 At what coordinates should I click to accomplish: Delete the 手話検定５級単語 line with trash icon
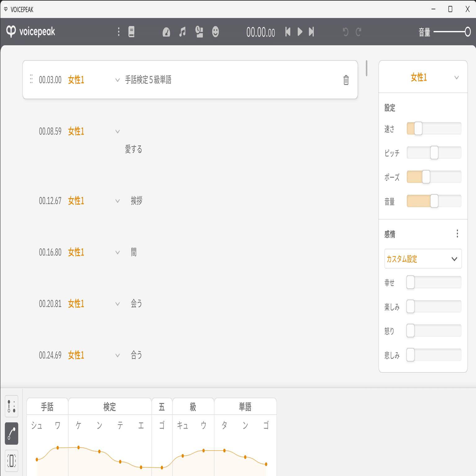346,80
